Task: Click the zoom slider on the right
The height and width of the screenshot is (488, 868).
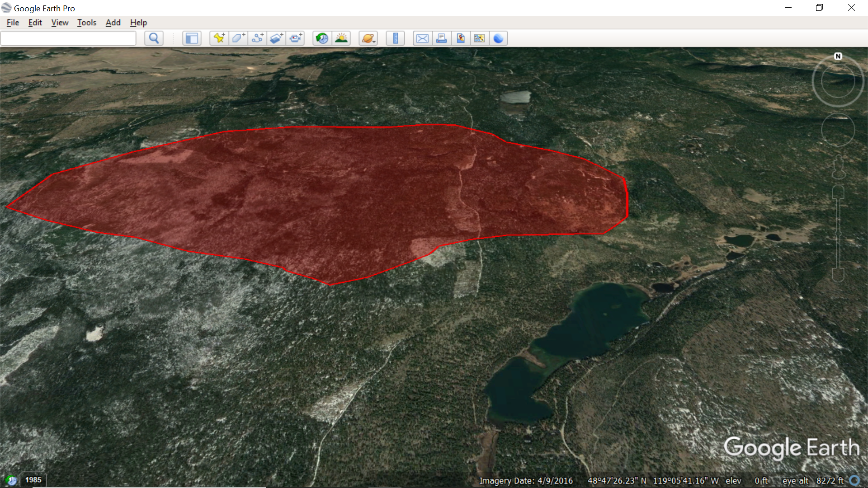Action: pos(838,233)
